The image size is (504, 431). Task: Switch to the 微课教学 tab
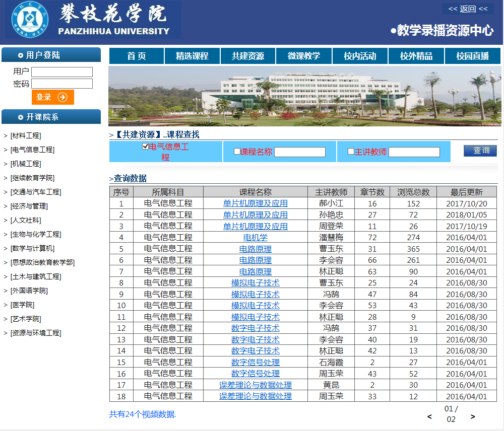tap(304, 56)
